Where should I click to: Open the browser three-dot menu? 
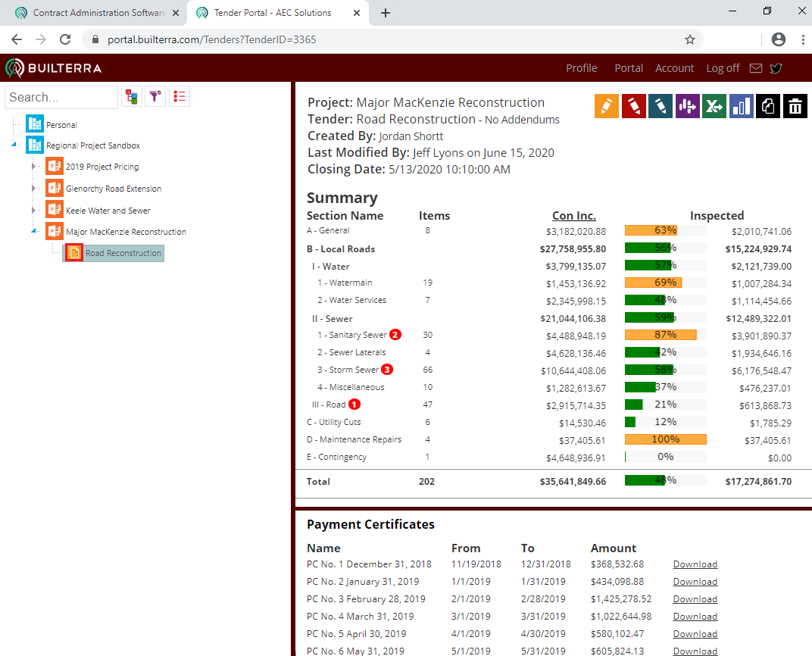coord(803,39)
